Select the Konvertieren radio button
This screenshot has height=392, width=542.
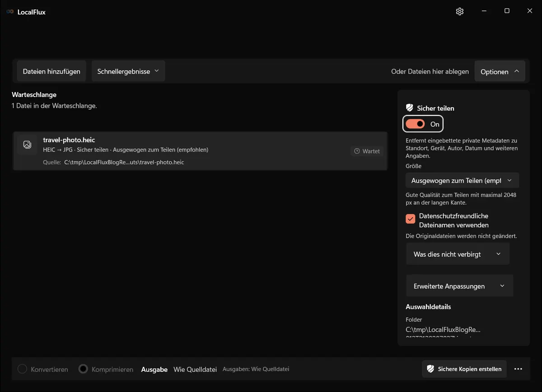22,369
